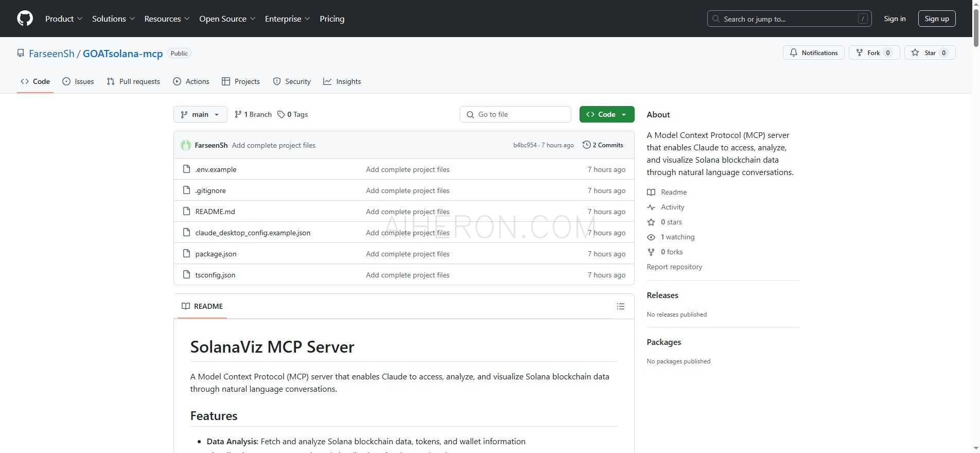
Task: Click the fork icon beside 0 forks
Action: pyautogui.click(x=651, y=252)
